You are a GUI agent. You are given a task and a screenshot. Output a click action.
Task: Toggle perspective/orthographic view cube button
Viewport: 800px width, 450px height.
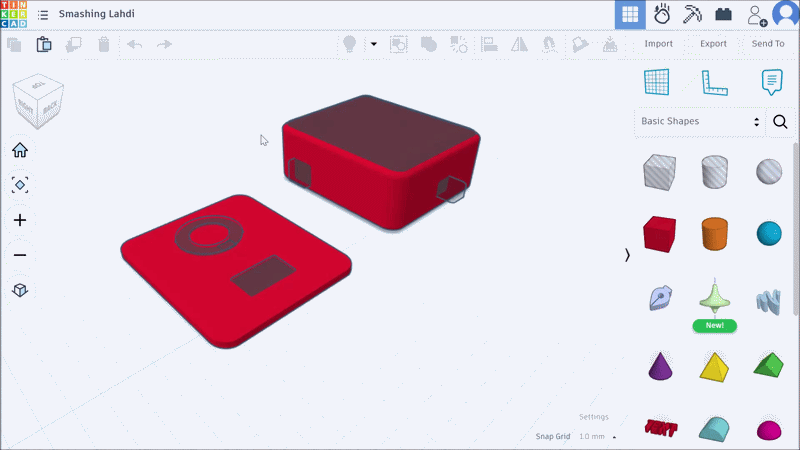(20, 290)
